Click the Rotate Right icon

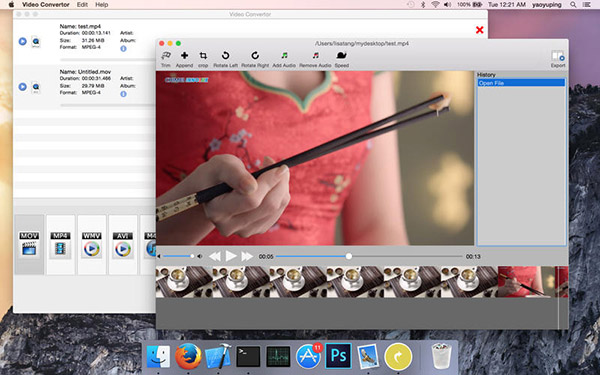pyautogui.click(x=255, y=56)
